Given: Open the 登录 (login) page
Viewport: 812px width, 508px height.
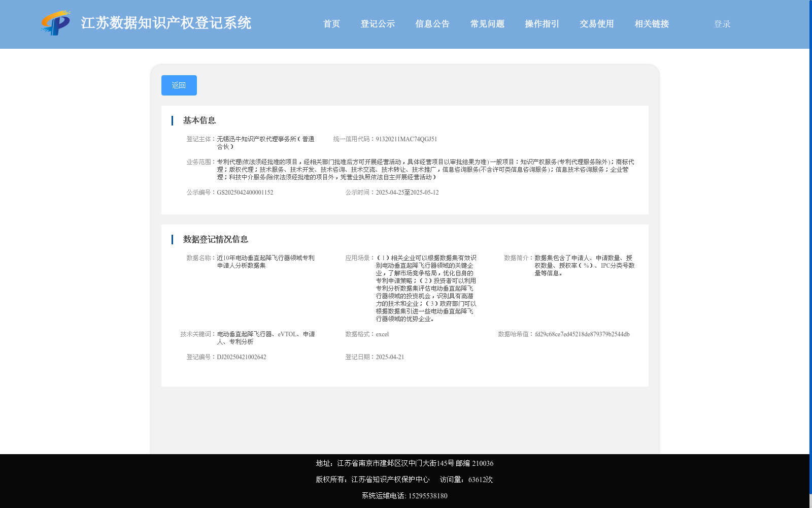Looking at the screenshot, I should pos(721,23).
